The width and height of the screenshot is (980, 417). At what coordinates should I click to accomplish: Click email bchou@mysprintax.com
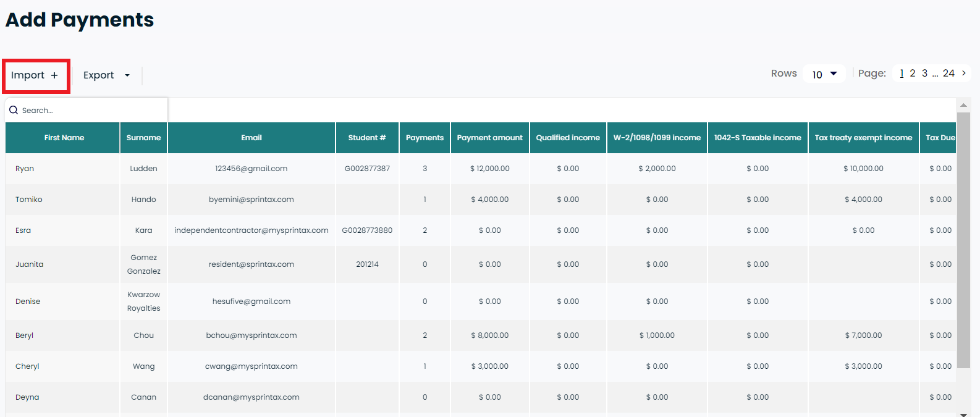251,335
